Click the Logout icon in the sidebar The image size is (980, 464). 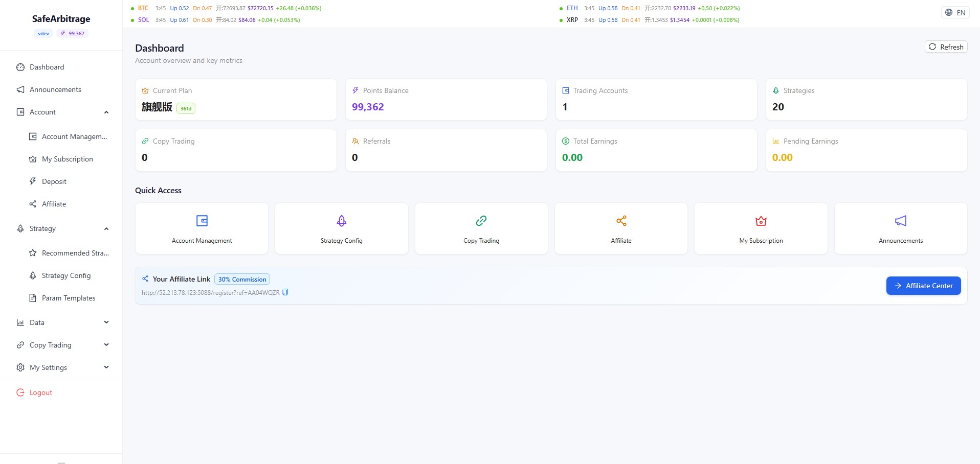20,392
